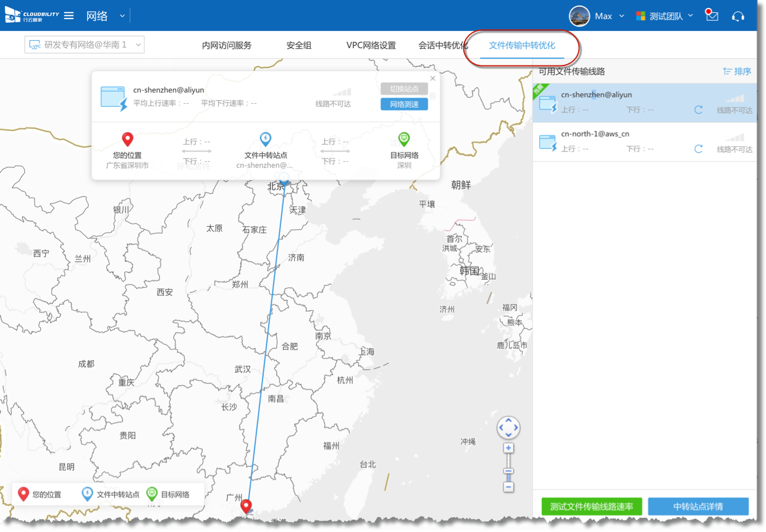The height and width of the screenshot is (532, 766).
Task: Switch to the VPC网络设置 tab
Action: (371, 45)
